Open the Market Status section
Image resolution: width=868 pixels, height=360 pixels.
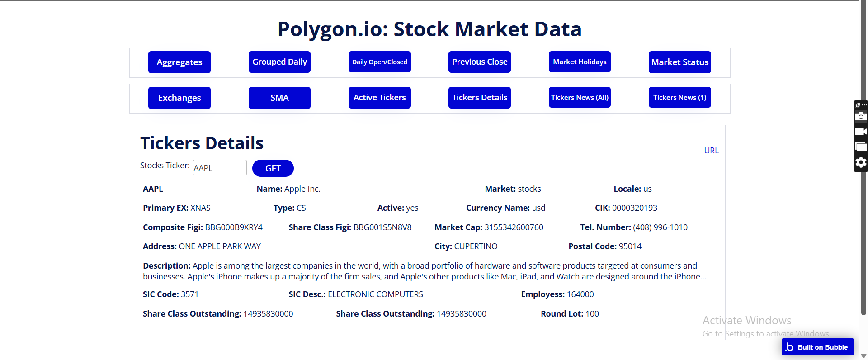point(679,62)
